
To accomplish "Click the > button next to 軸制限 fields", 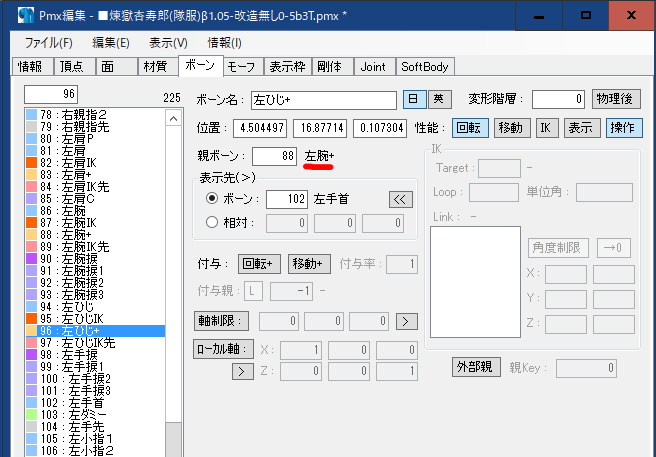I will pyautogui.click(x=407, y=321).
